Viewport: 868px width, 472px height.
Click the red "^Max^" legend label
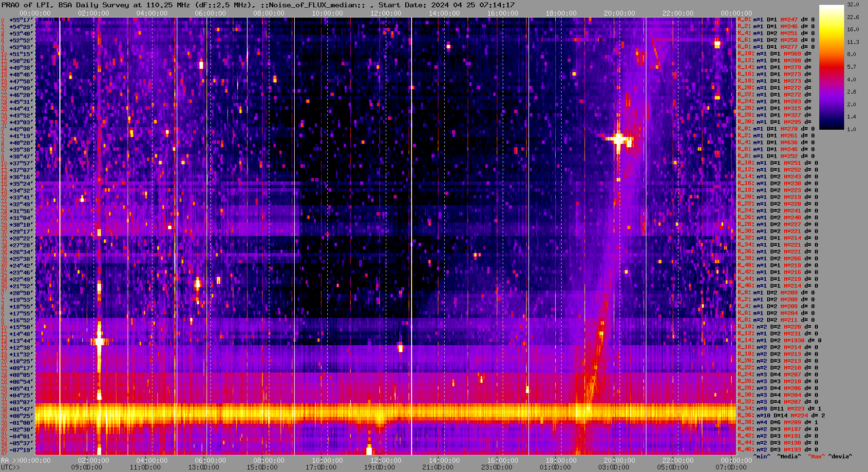(816, 456)
